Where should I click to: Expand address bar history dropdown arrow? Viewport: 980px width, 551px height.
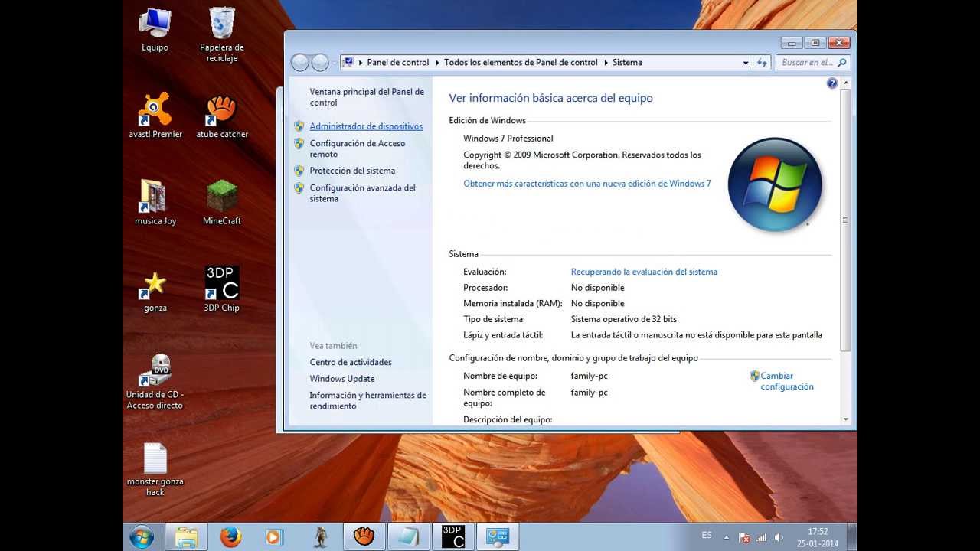tap(746, 63)
